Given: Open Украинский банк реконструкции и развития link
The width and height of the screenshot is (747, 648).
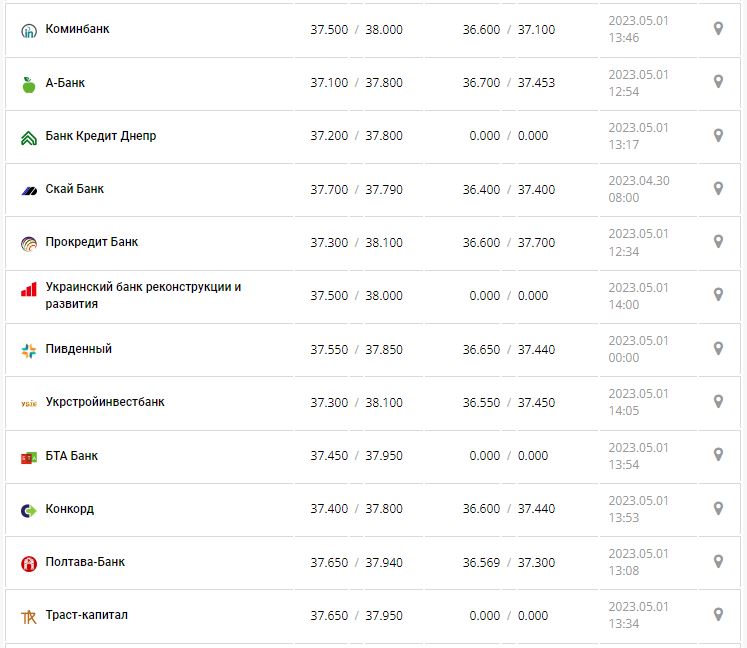Looking at the screenshot, I should point(143,295).
